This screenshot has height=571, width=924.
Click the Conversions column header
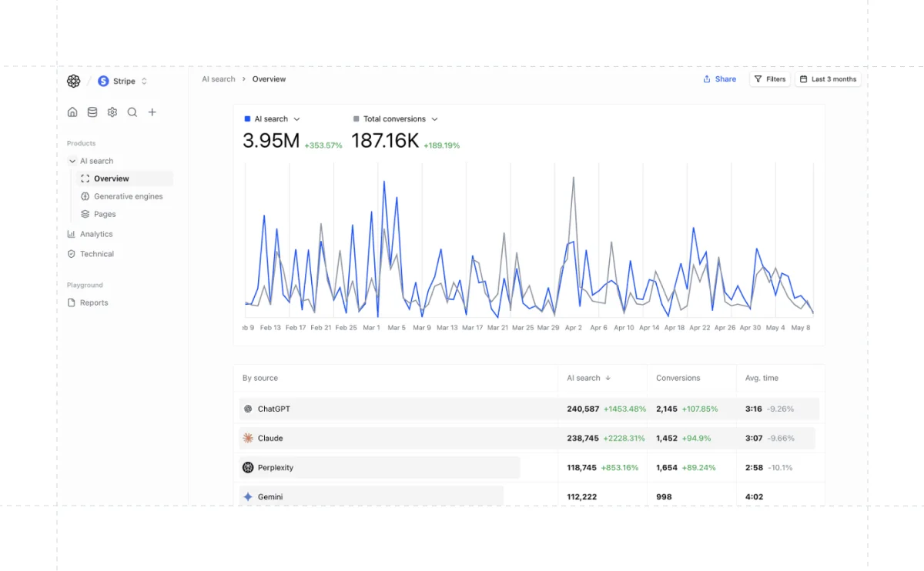pyautogui.click(x=678, y=378)
